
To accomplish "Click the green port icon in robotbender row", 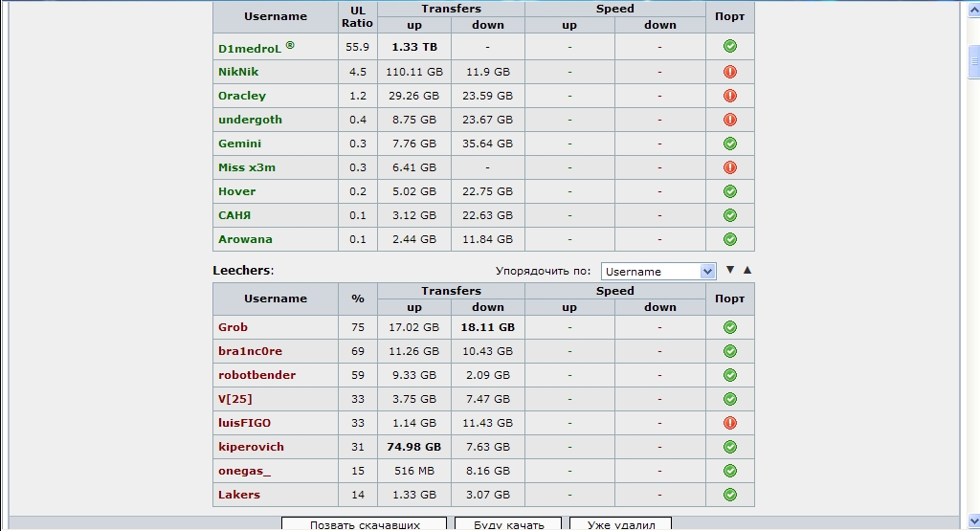I will point(729,375).
